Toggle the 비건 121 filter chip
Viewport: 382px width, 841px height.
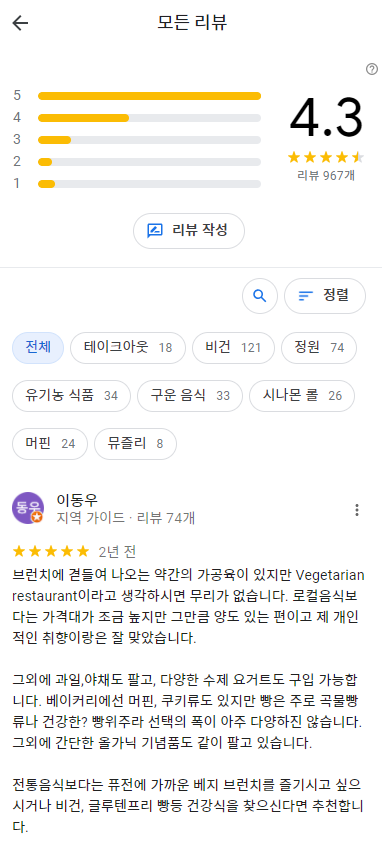(x=233, y=348)
